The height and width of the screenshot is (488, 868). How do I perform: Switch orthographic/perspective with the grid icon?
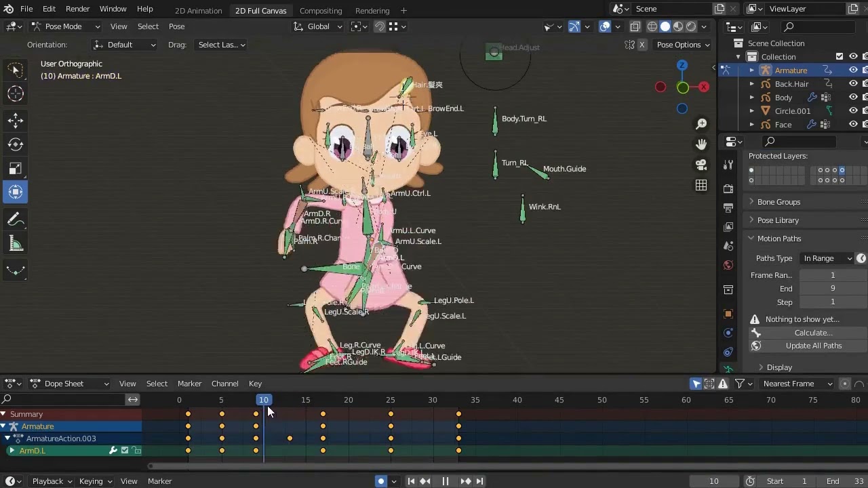coord(701,185)
